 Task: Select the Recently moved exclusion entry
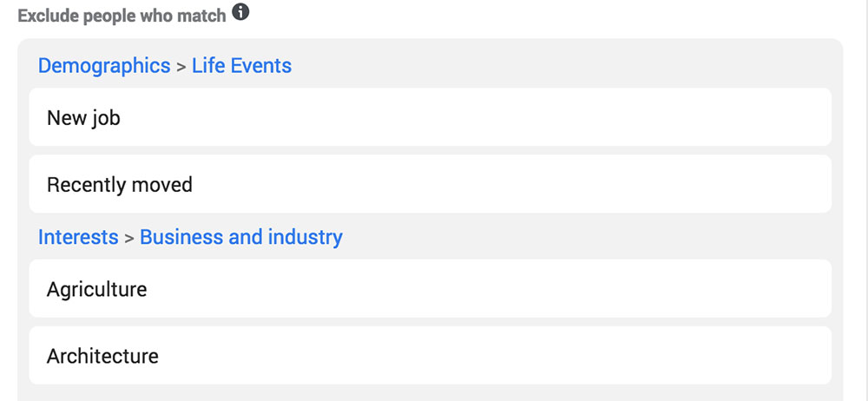click(x=431, y=184)
